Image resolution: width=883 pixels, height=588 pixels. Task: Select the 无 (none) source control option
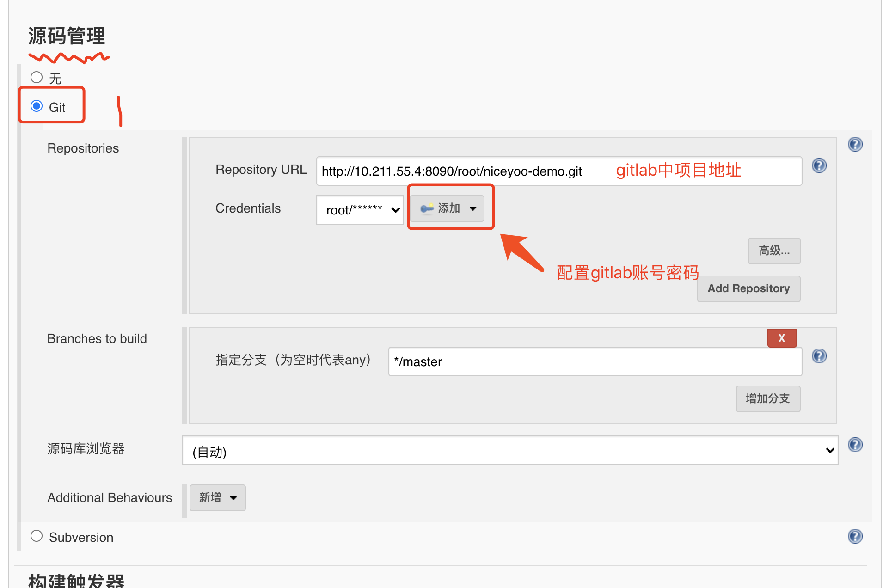coord(37,77)
